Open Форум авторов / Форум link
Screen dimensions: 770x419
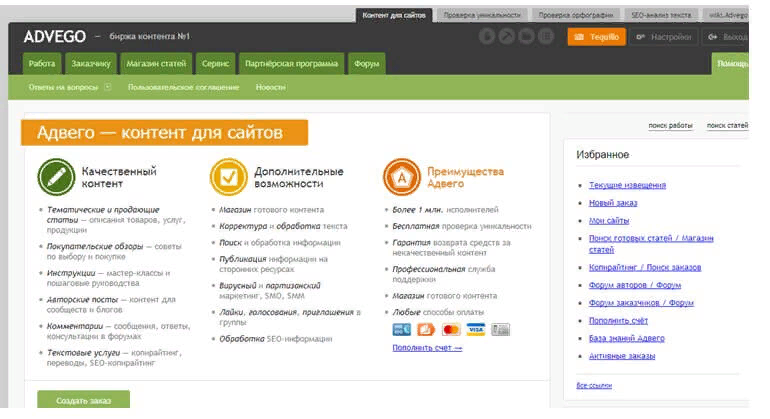pyautogui.click(x=635, y=285)
